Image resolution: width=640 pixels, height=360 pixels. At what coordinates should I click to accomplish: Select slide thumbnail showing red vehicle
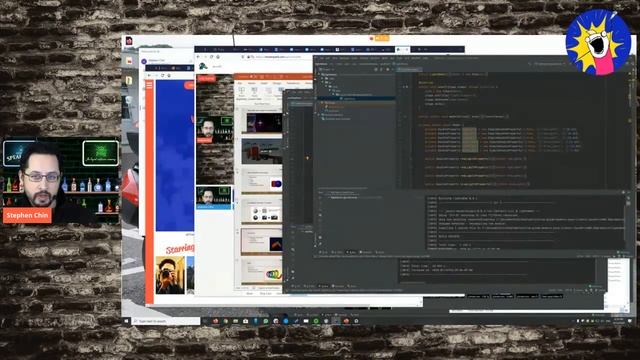pyautogui.click(x=262, y=151)
